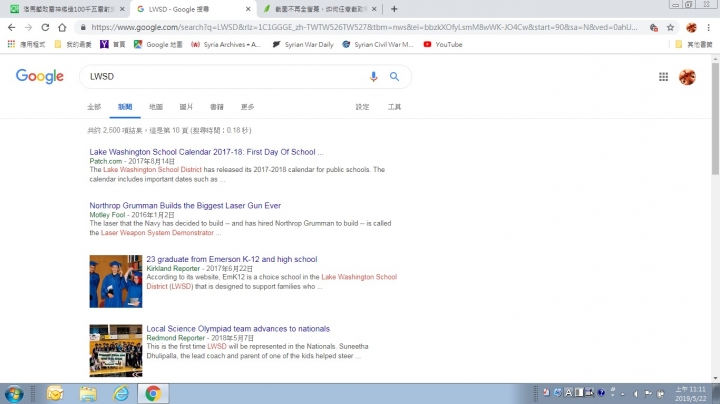This screenshot has width=720, height=404.
Task: Select the All search results tab
Action: (94, 107)
